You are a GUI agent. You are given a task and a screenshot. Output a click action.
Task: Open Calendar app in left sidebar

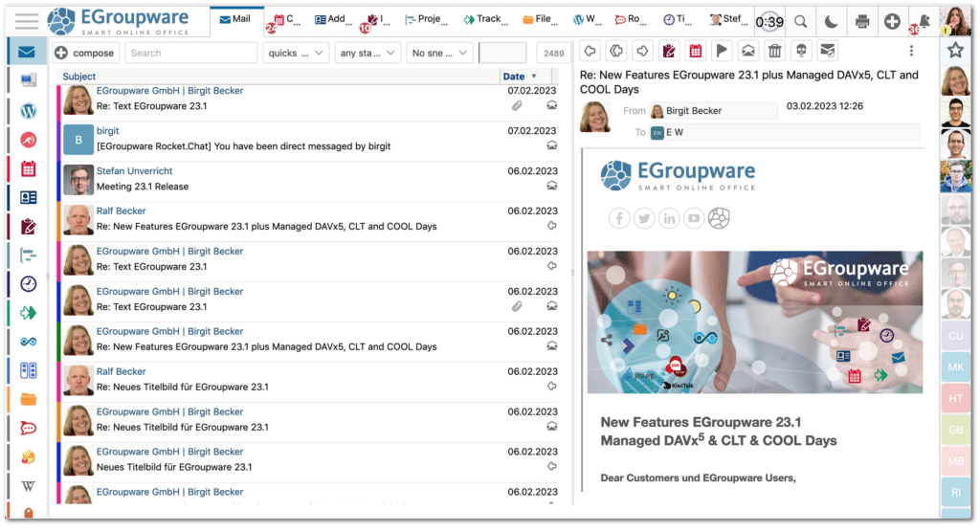point(28,168)
